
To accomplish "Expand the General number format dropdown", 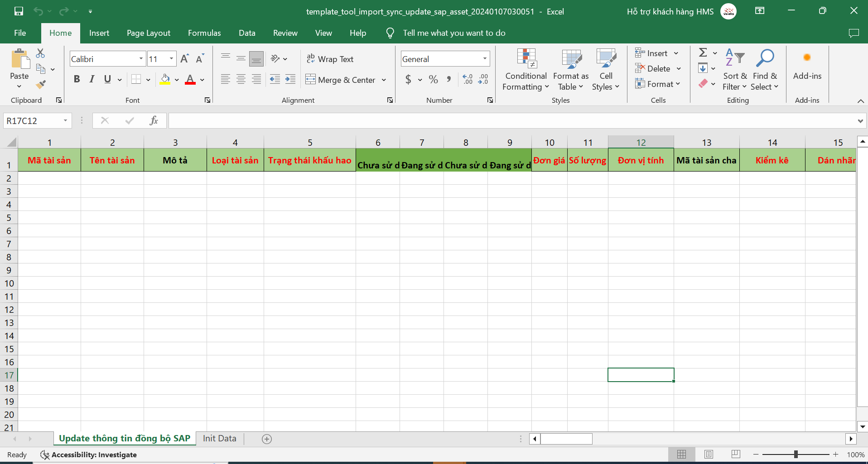I will click(485, 59).
